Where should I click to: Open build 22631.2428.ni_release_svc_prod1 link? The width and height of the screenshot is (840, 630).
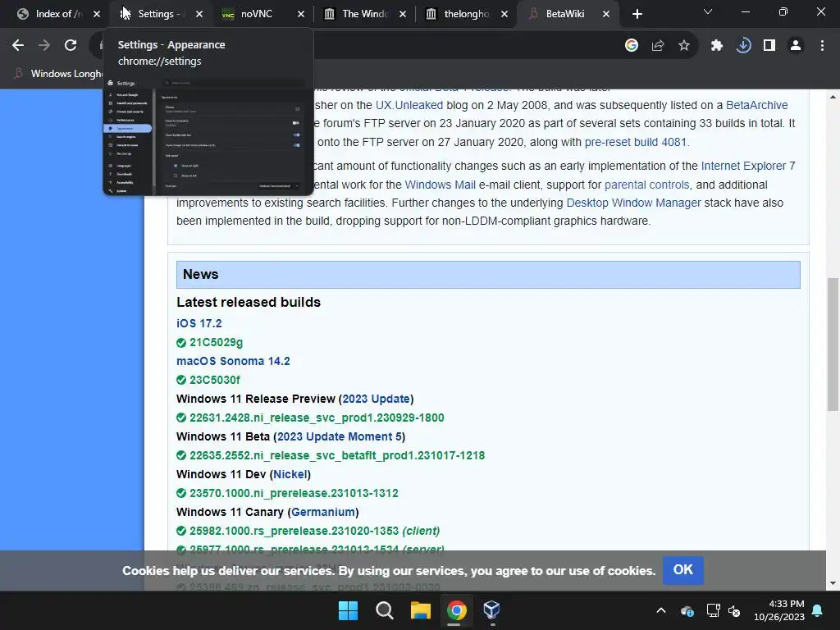pos(317,418)
